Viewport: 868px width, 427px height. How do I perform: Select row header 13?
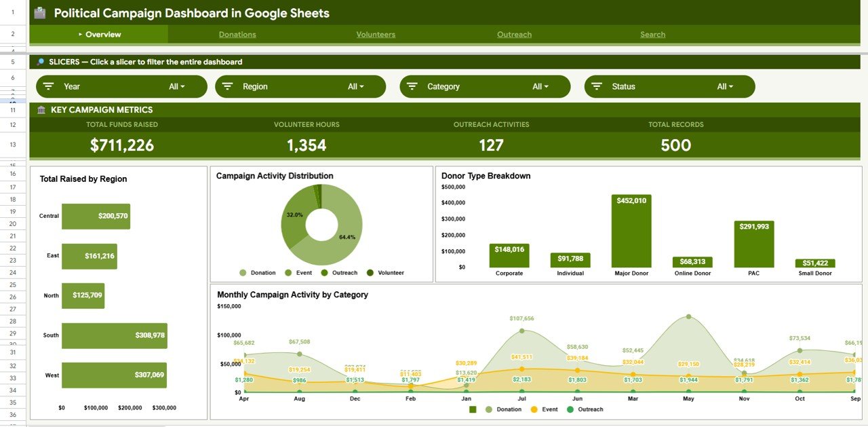[13, 145]
